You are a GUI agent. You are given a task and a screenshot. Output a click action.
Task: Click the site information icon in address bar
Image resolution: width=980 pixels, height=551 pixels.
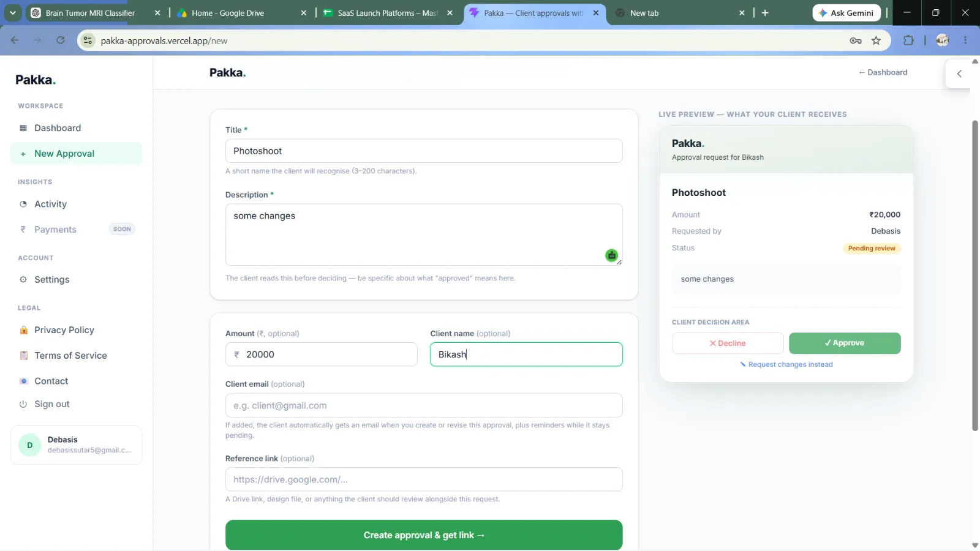tap(88, 40)
